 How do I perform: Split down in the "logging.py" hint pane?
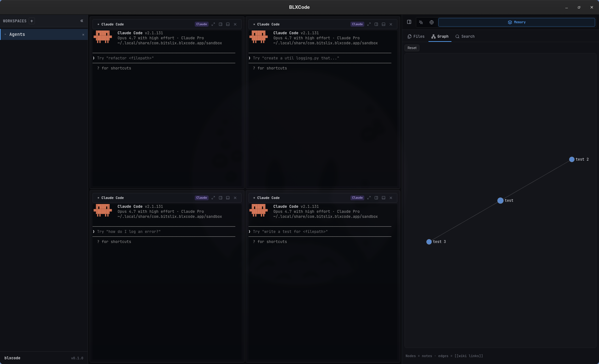383,24
